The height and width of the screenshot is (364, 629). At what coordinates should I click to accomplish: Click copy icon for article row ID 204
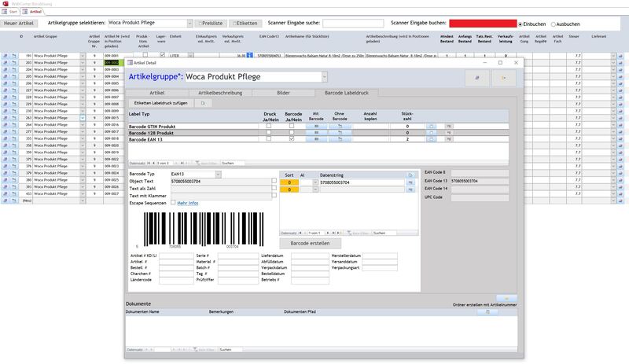[x=14, y=69]
